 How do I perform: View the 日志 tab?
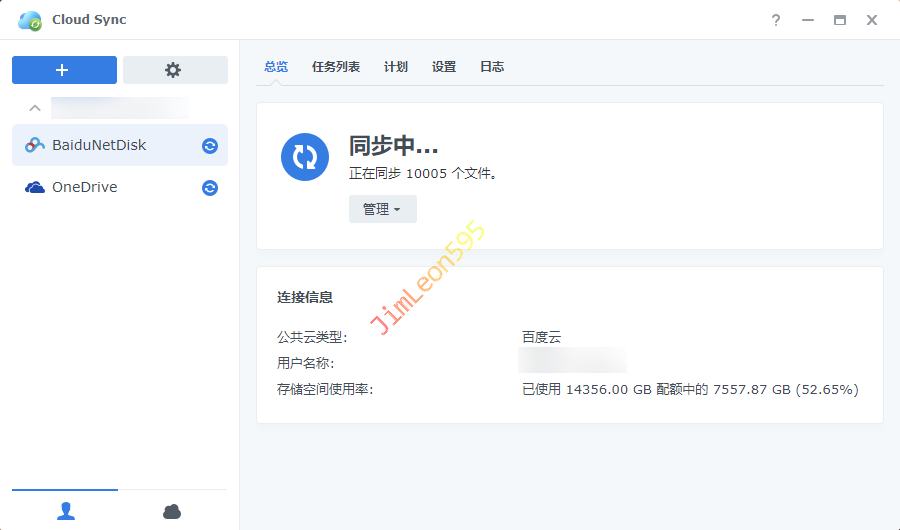pos(492,67)
